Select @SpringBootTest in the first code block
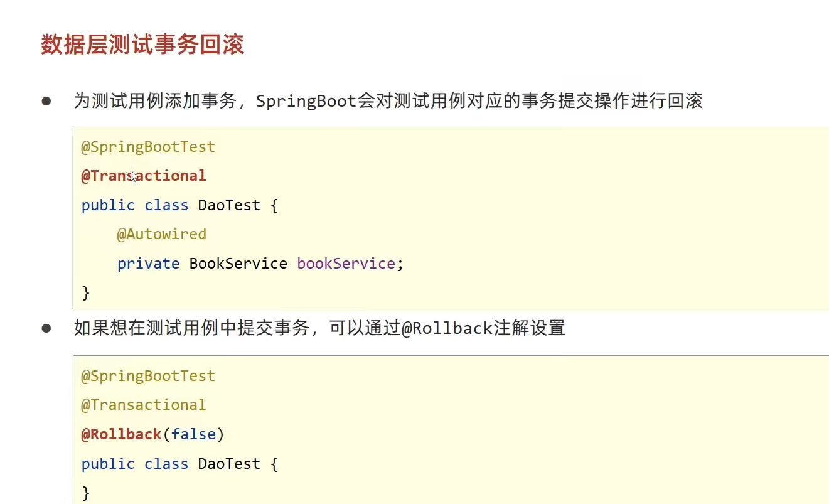 [x=148, y=147]
